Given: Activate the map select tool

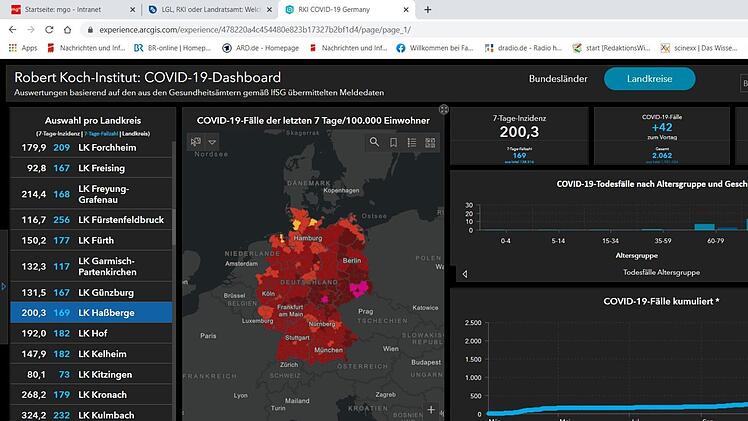Looking at the screenshot, I should pos(196,142).
